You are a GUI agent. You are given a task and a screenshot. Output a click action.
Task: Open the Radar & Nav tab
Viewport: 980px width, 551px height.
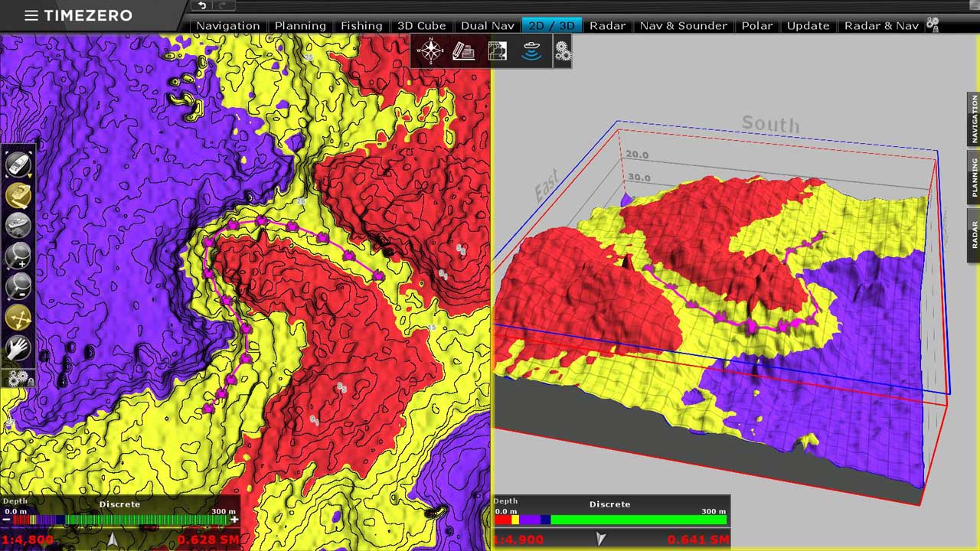(880, 25)
